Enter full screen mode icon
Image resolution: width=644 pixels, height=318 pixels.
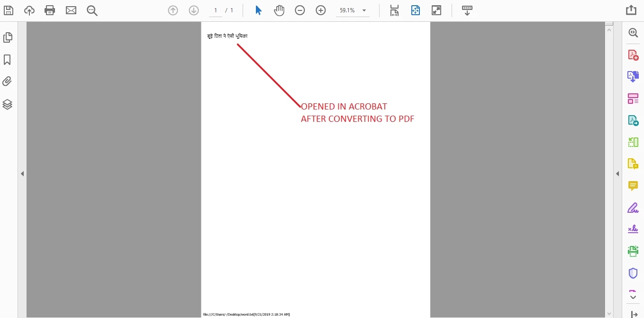436,10
